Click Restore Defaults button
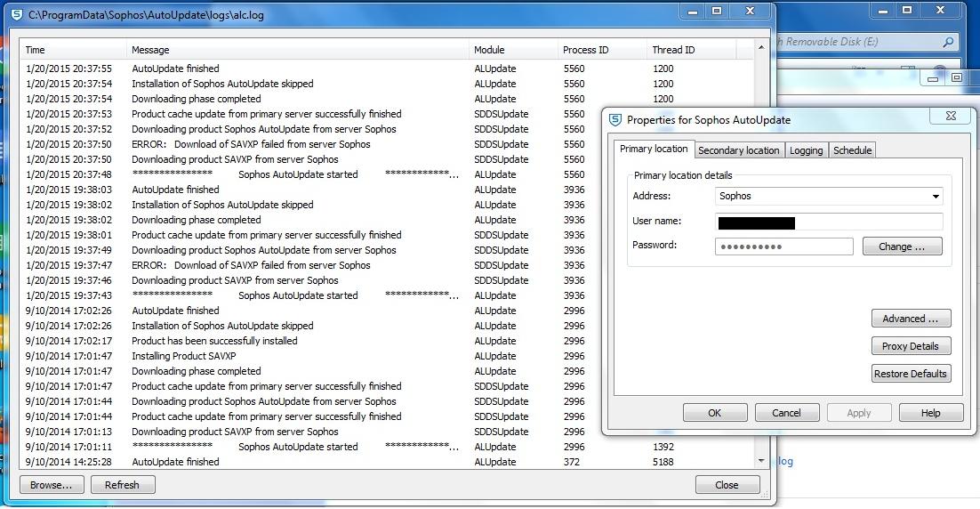 tap(911, 374)
